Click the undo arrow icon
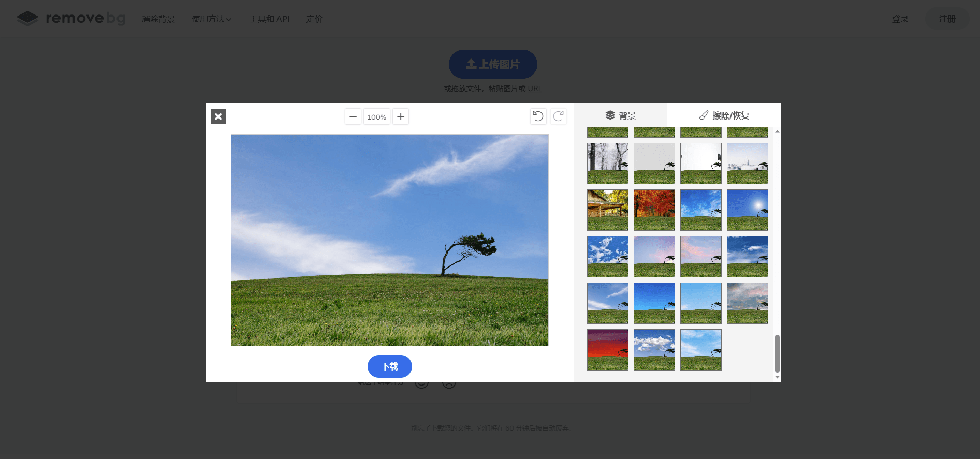The width and height of the screenshot is (980, 459). coord(538,116)
